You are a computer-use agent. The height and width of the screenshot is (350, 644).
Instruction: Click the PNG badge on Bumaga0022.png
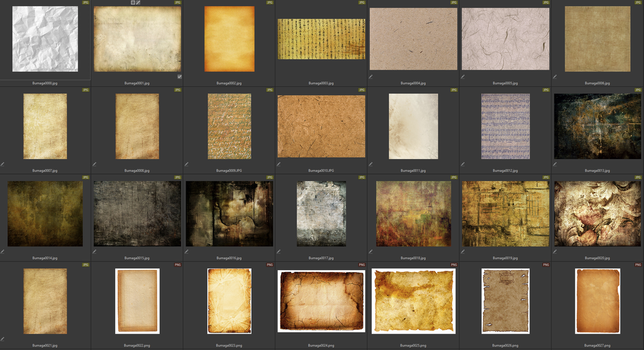pyautogui.click(x=177, y=265)
